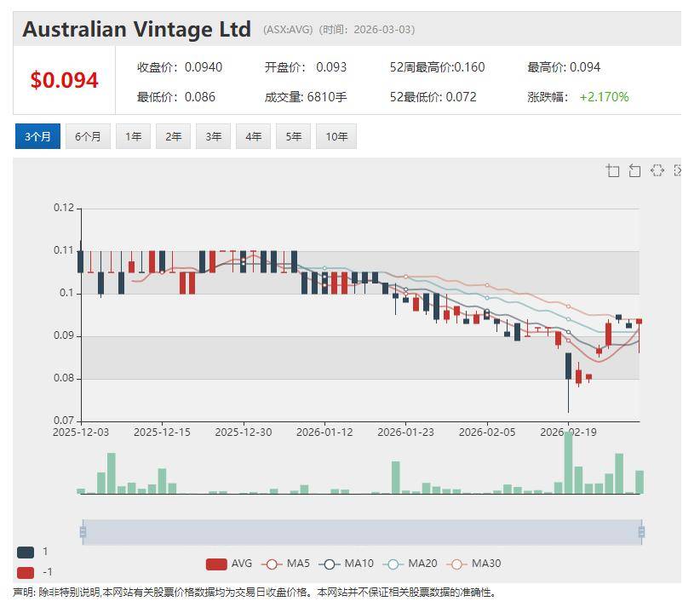Click the left data zoom slider handle

pyautogui.click(x=83, y=532)
